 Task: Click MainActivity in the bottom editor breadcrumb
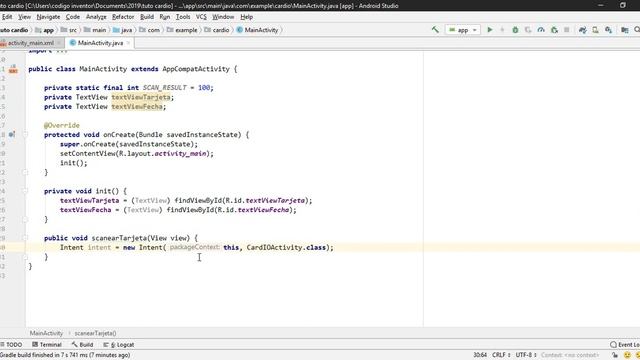pyautogui.click(x=46, y=333)
